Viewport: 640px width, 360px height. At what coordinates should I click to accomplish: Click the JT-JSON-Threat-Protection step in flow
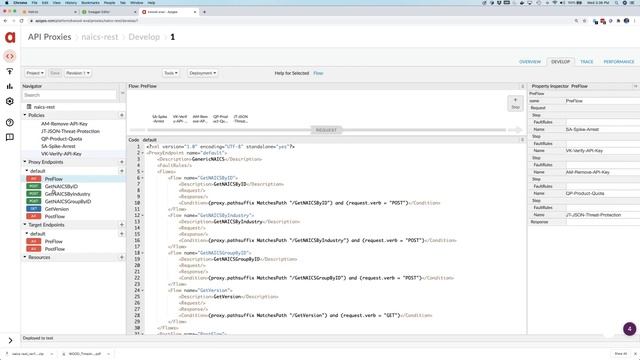pos(241,119)
